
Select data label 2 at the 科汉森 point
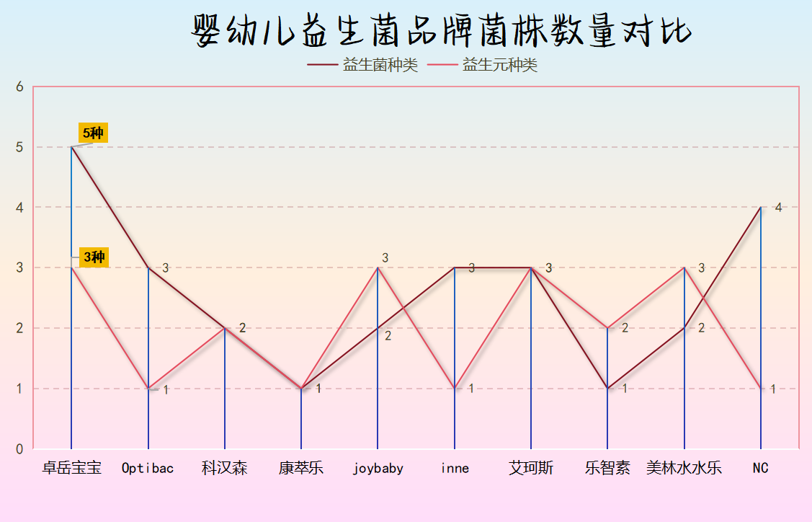[x=242, y=328]
